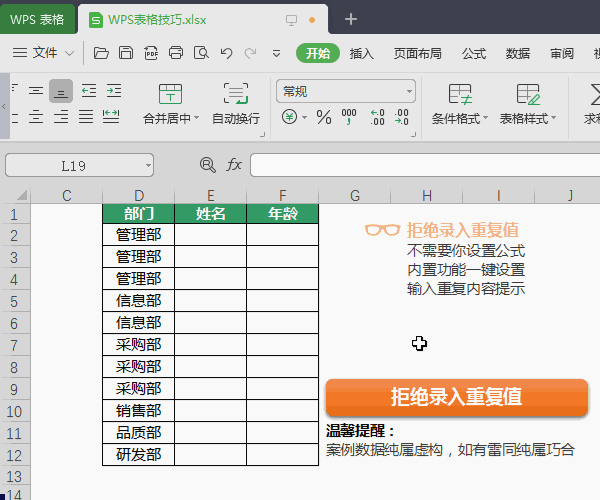Switch to 公式 ribbon tab
600x500 pixels.
point(474,54)
